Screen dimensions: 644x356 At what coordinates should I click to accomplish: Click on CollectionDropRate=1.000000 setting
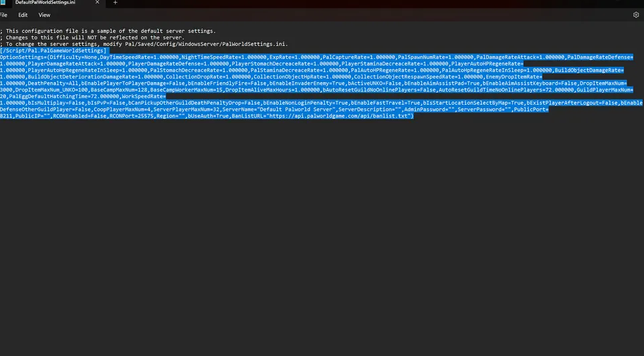[x=208, y=77]
